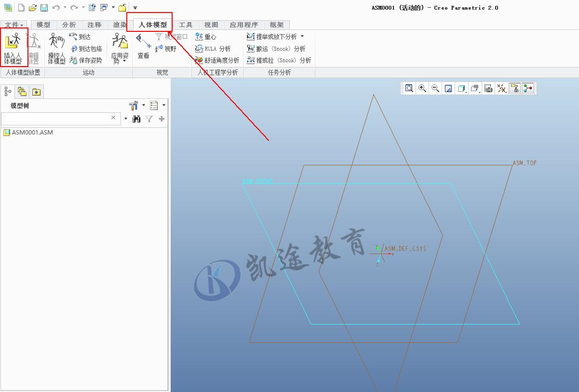Select ASM0001.ASM in the model tree
Image resolution: width=579 pixels, height=392 pixels.
32,132
